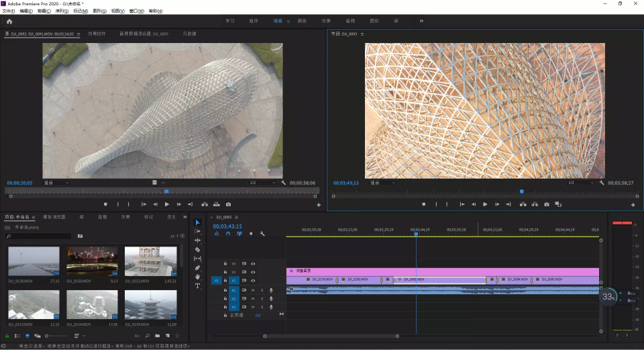This screenshot has width=644, height=350.
Task: Open Source monitor wrench settings
Action: point(283,183)
